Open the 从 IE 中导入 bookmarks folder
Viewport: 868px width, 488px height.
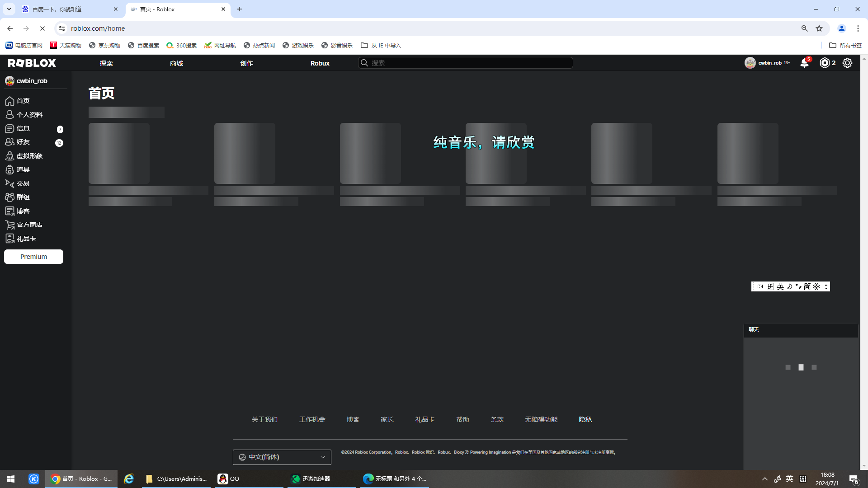tap(381, 45)
